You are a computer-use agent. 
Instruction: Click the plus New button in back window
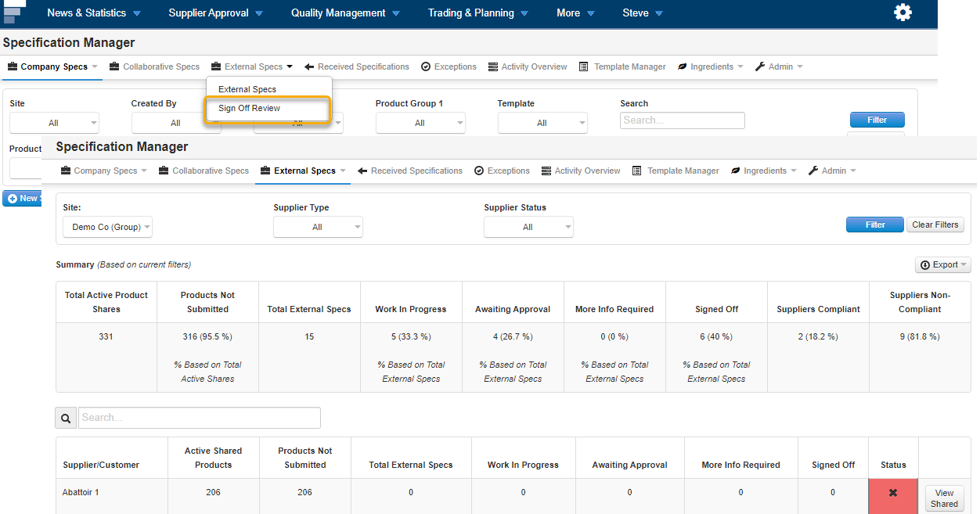pos(22,199)
